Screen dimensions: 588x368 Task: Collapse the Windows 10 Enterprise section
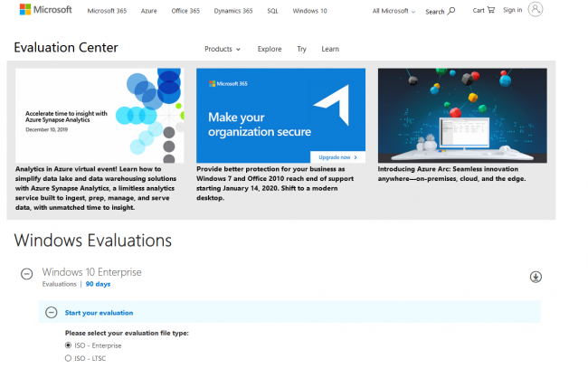(26, 274)
